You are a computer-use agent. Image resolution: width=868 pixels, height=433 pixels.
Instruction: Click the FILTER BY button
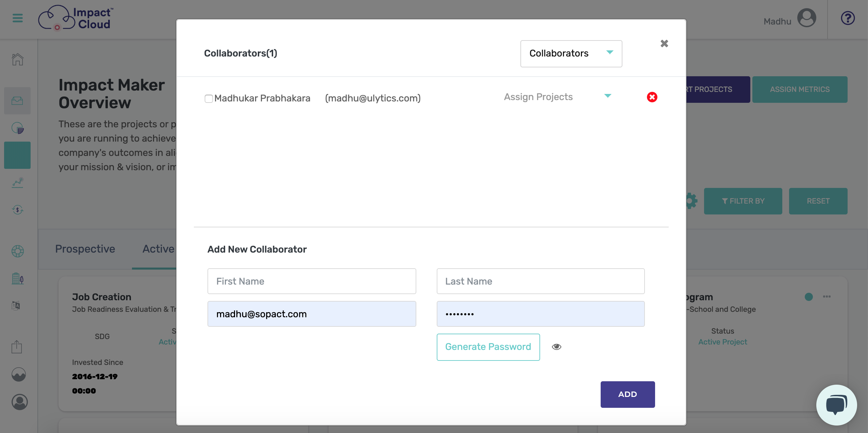coord(743,201)
